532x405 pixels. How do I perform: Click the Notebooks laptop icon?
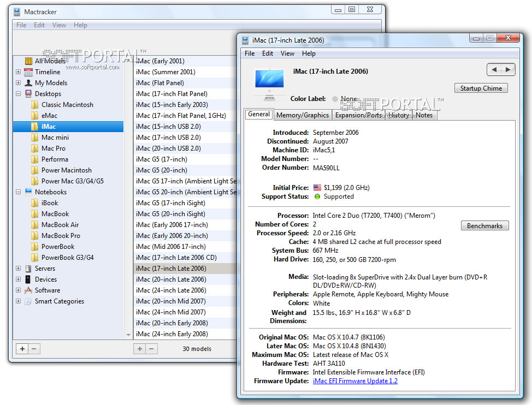pyautogui.click(x=28, y=192)
